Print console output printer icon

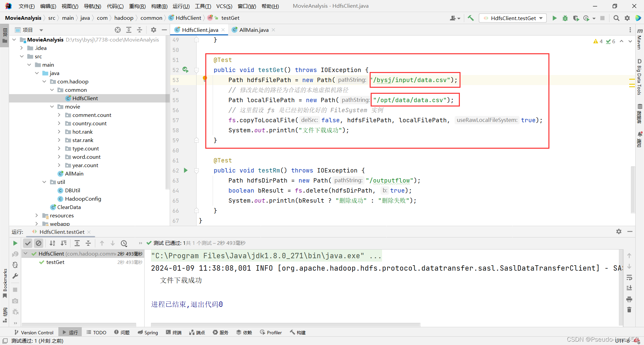(629, 299)
